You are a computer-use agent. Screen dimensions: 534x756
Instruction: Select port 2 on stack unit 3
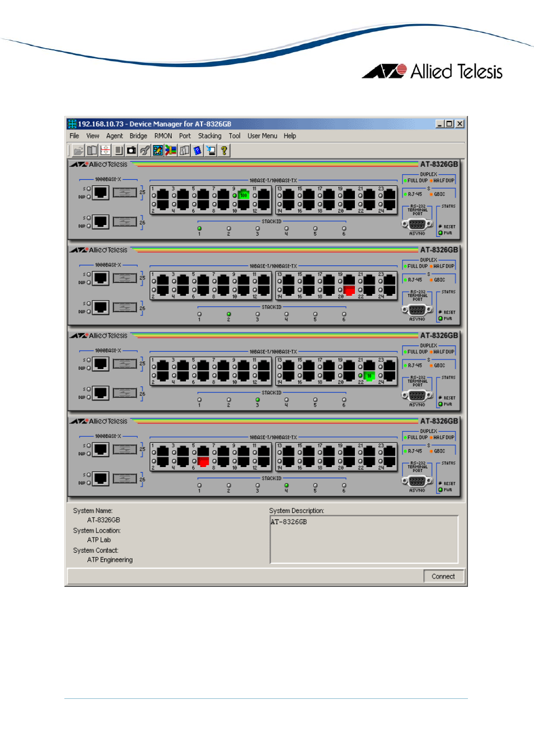point(163,376)
